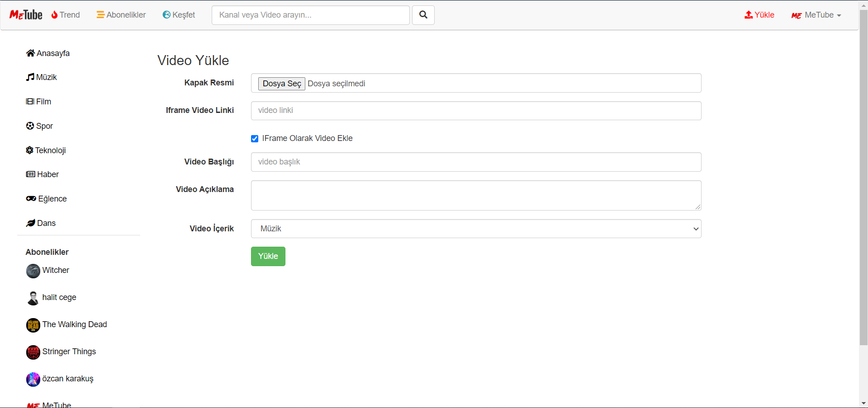868x408 pixels.
Task: Click the video başlık input field
Action: (x=475, y=162)
